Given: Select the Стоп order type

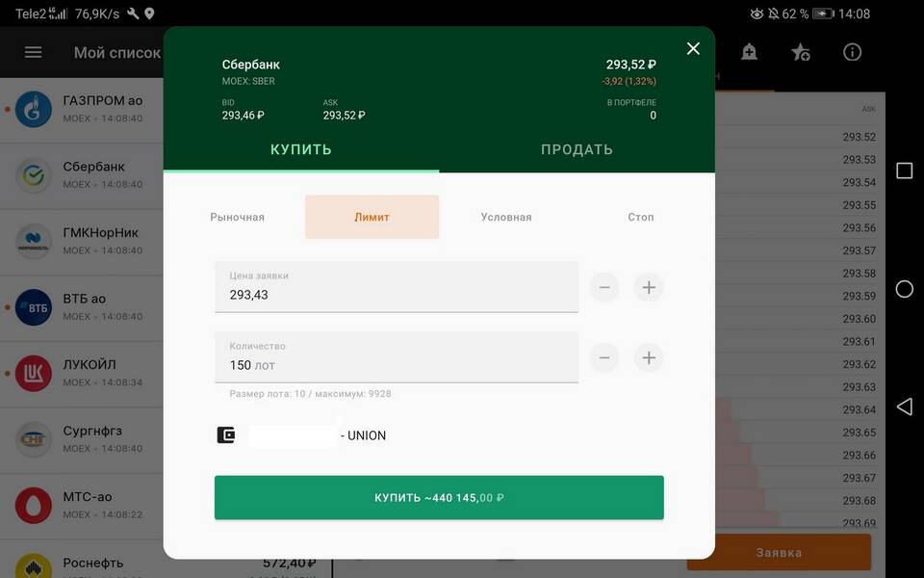Looking at the screenshot, I should 641,217.
